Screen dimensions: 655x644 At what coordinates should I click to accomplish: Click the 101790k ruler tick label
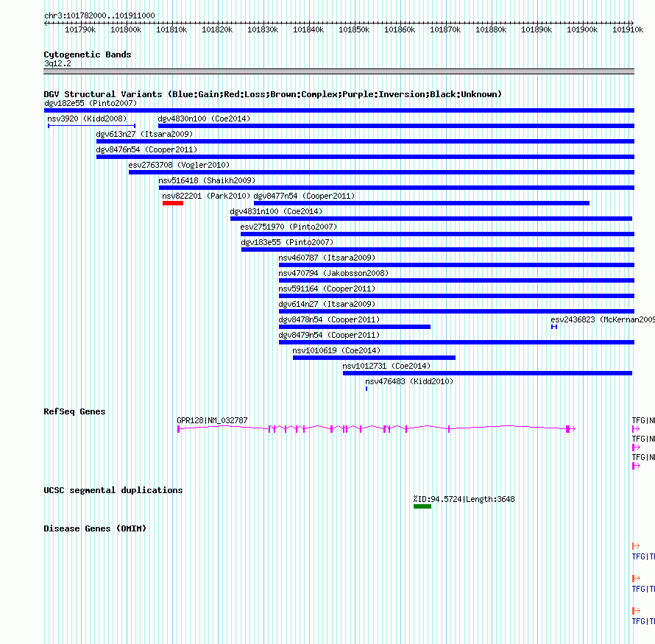(80, 29)
